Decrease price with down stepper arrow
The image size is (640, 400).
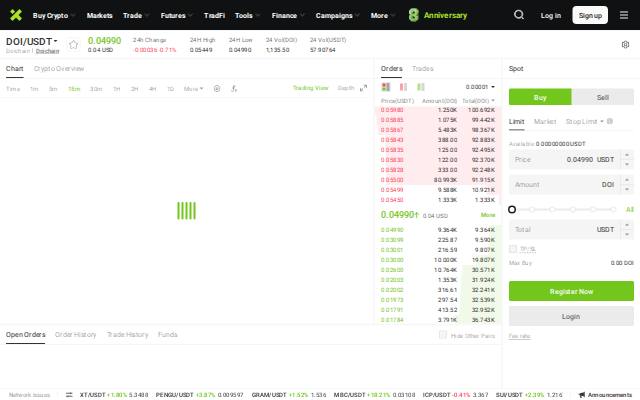[627, 164]
